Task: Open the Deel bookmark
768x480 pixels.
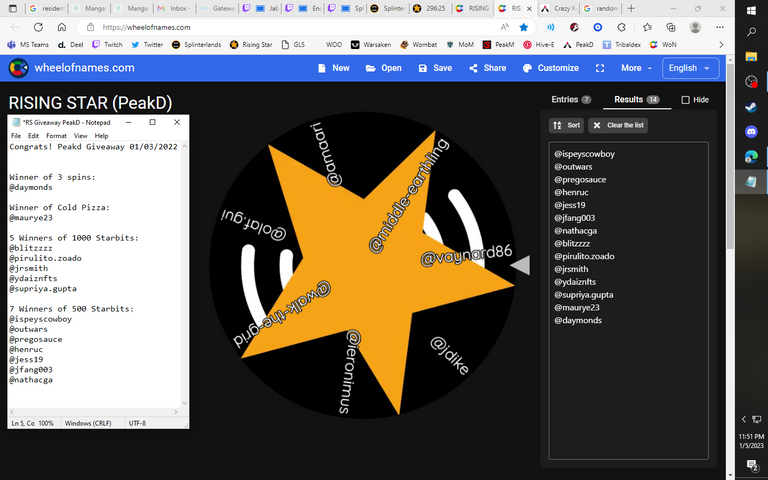Action: pos(71,45)
